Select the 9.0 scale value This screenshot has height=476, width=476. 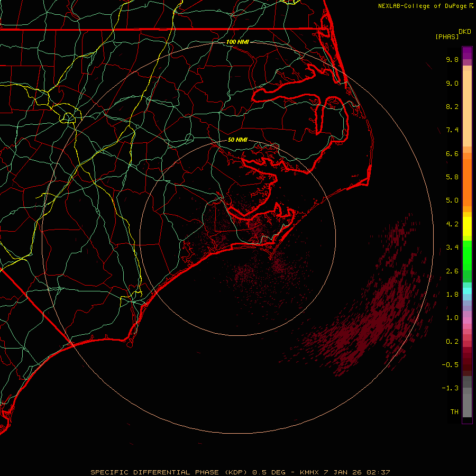(x=452, y=83)
